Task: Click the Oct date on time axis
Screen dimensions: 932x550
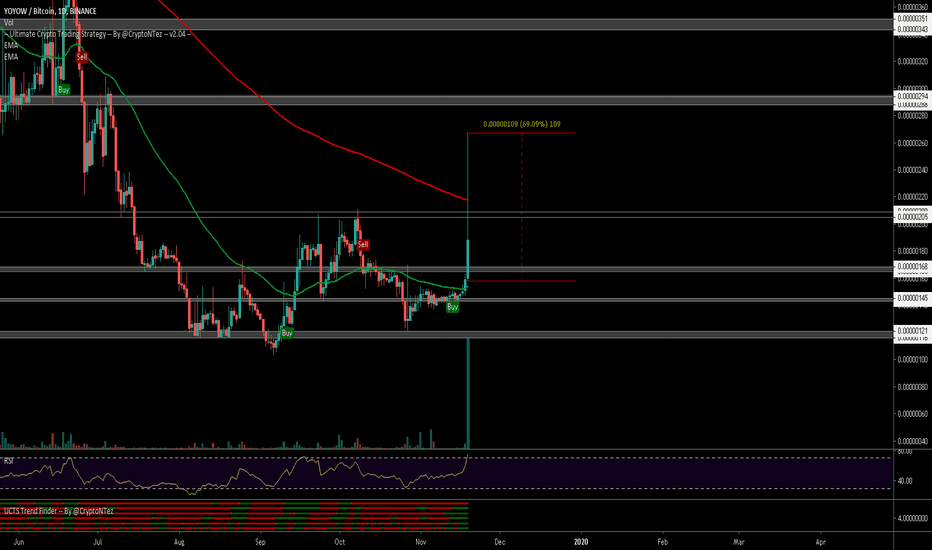Action: pyautogui.click(x=339, y=542)
